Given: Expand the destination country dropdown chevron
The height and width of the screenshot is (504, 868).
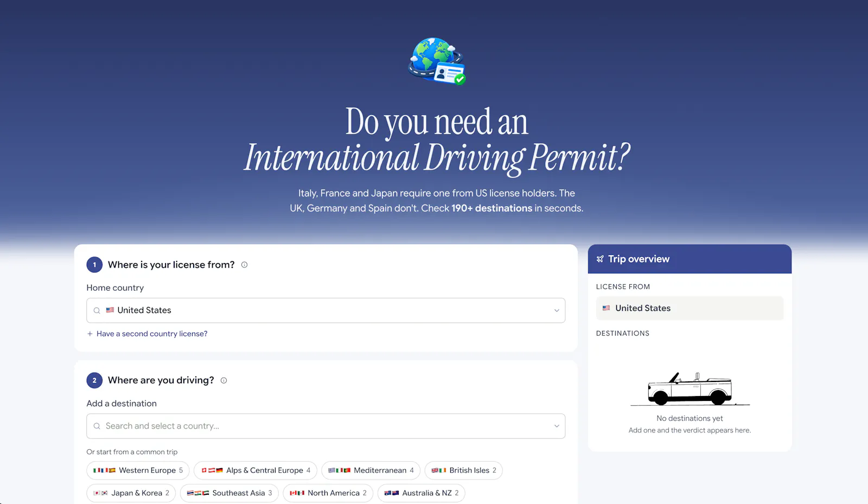Looking at the screenshot, I should [557, 426].
